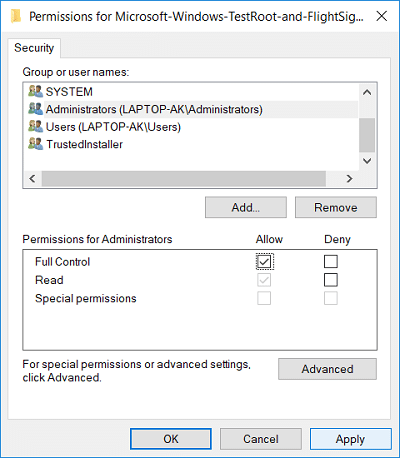Viewport: 400px width, 458px height.
Task: Click the Administrators group icon
Action: coord(35,109)
